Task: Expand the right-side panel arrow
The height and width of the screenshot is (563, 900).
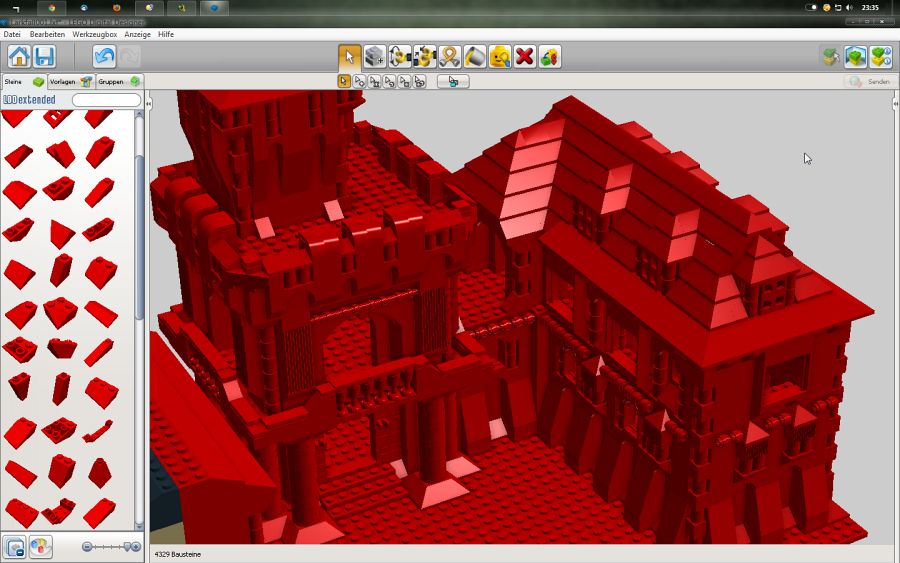Action: tap(895, 103)
